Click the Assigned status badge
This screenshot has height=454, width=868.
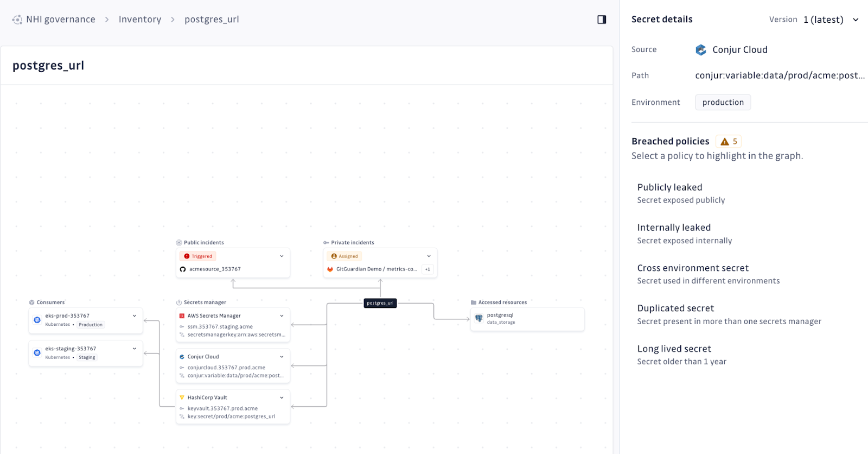tap(344, 256)
